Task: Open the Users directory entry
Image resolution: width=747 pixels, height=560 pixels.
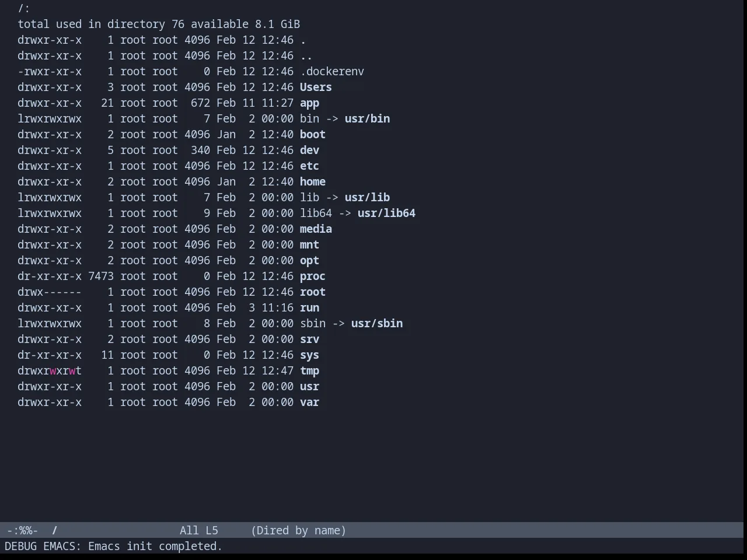Action: [x=316, y=87]
